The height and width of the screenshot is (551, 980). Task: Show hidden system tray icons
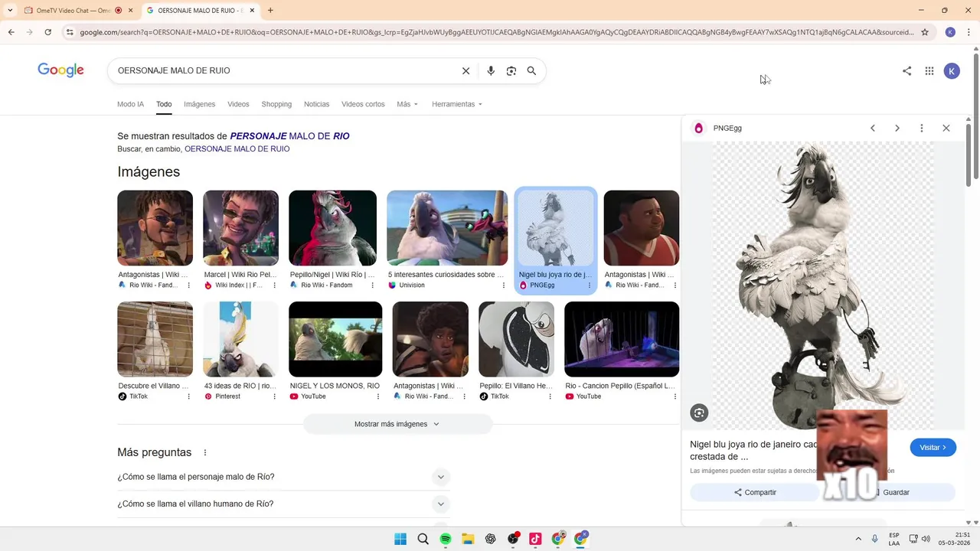pos(858,539)
